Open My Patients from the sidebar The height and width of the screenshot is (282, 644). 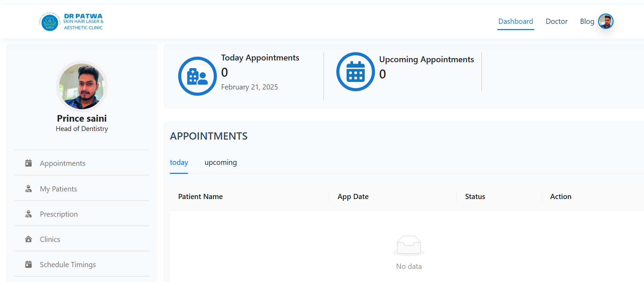[58, 189]
